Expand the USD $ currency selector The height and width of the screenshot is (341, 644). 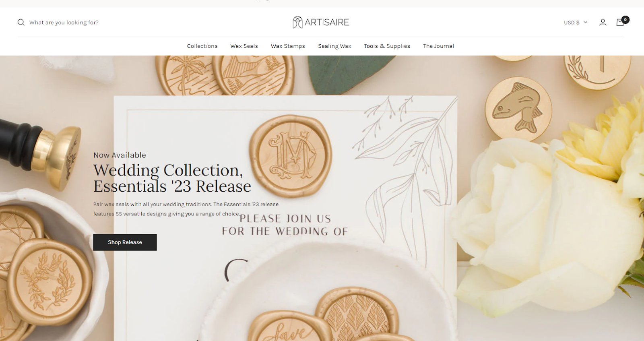(x=576, y=23)
